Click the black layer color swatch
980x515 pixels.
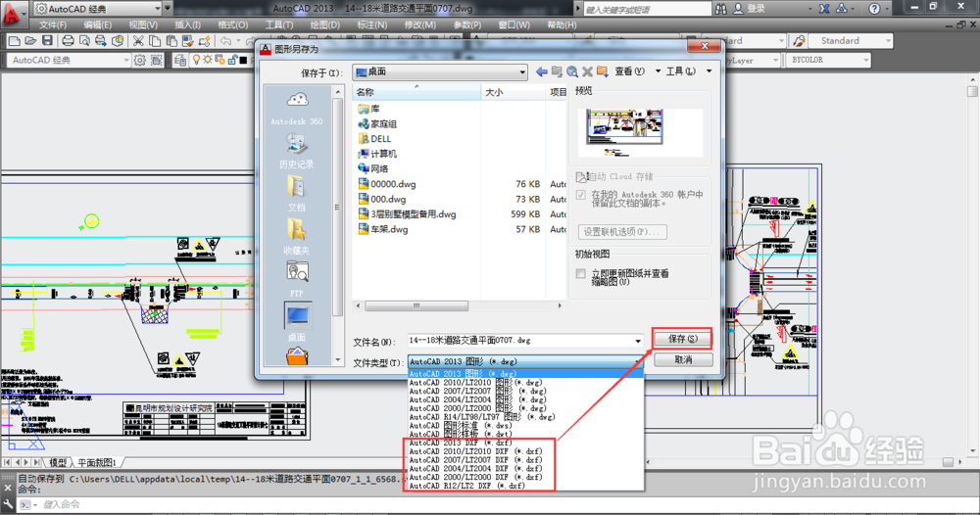pyautogui.click(x=243, y=60)
